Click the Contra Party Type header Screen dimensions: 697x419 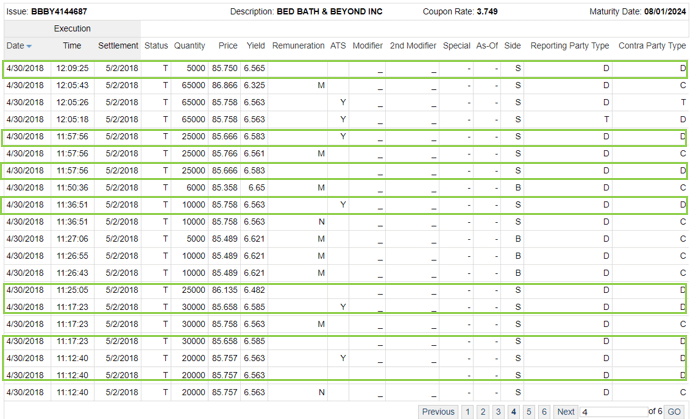coord(652,46)
